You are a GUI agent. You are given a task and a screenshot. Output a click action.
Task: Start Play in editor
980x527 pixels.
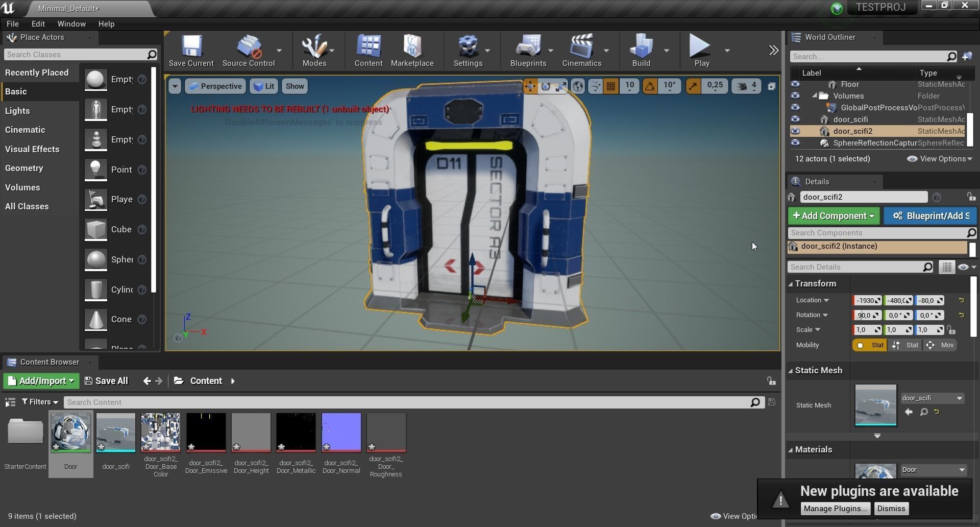pyautogui.click(x=702, y=51)
